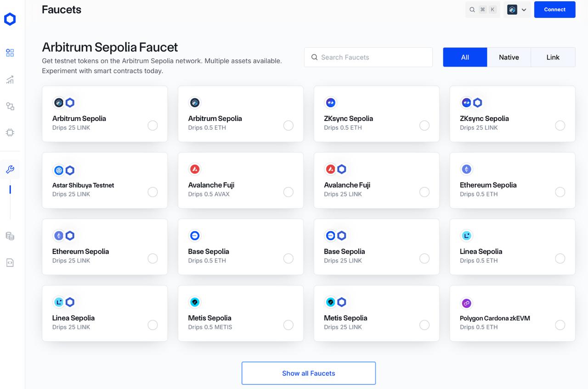Image resolution: width=588 pixels, height=389 pixels.
Task: Open the coins stack sidebar icon
Action: coord(10,236)
